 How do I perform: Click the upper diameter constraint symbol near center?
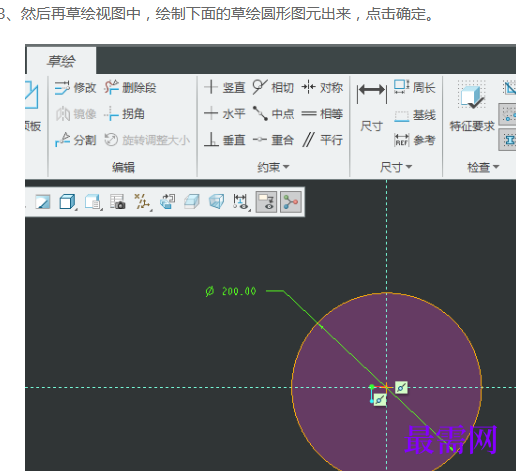(401, 387)
